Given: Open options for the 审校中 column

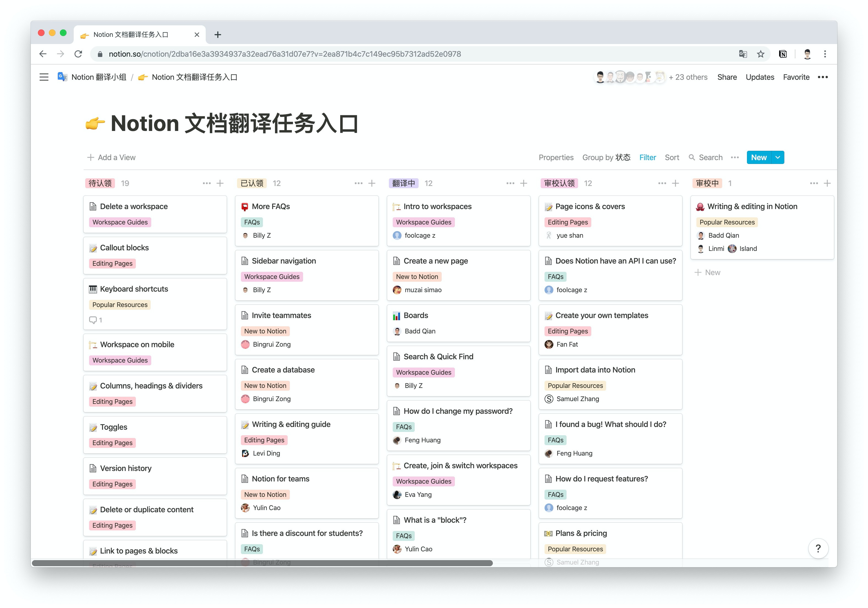Looking at the screenshot, I should coord(814,184).
